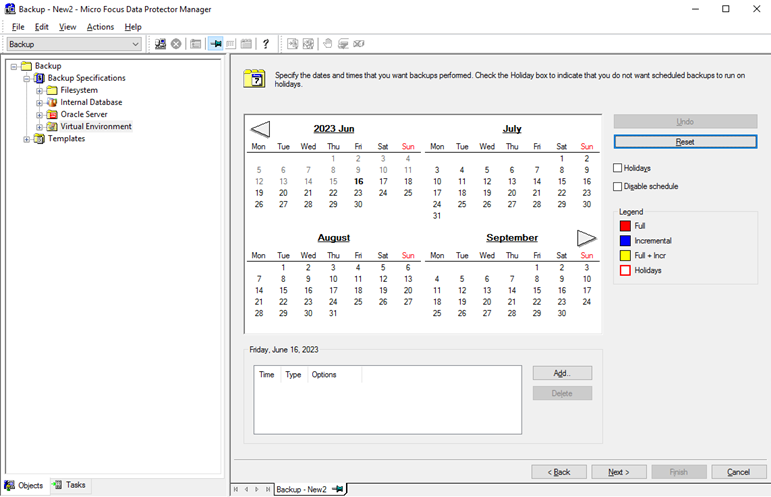Select Virtual Environment in the tree
Viewport: 771px width, 497px height.
[96, 126]
